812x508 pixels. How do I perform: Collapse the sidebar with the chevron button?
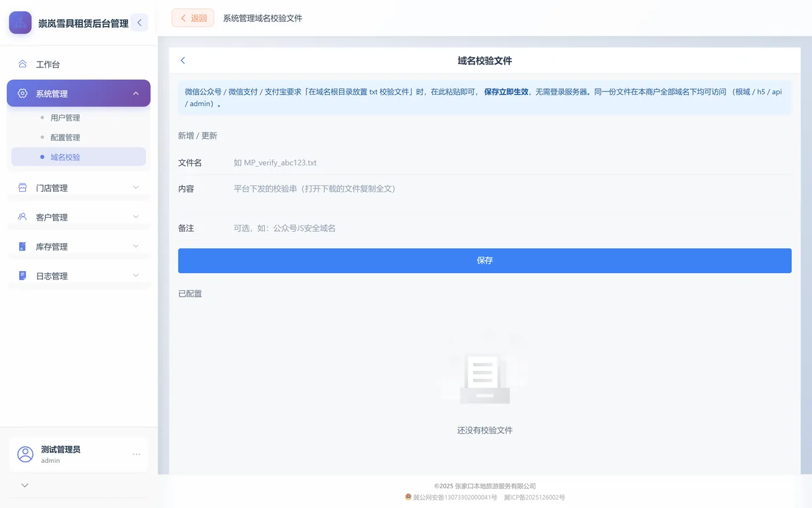tap(139, 23)
